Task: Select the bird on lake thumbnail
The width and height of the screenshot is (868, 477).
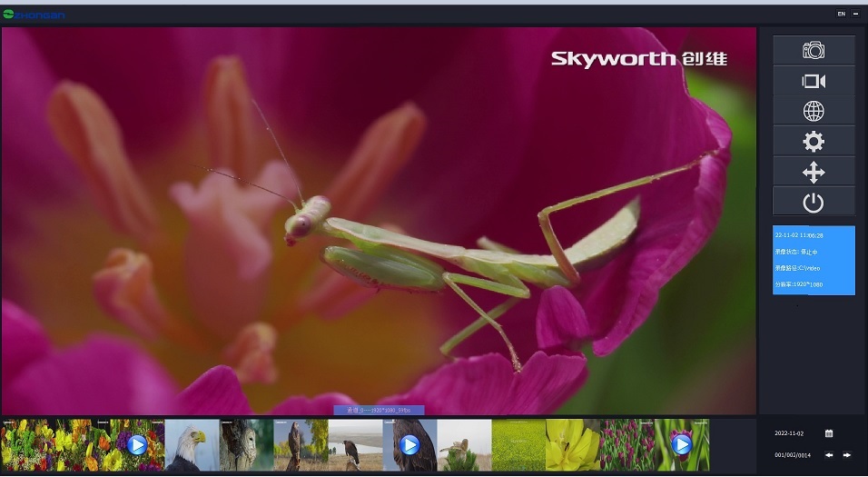Action: point(355,445)
